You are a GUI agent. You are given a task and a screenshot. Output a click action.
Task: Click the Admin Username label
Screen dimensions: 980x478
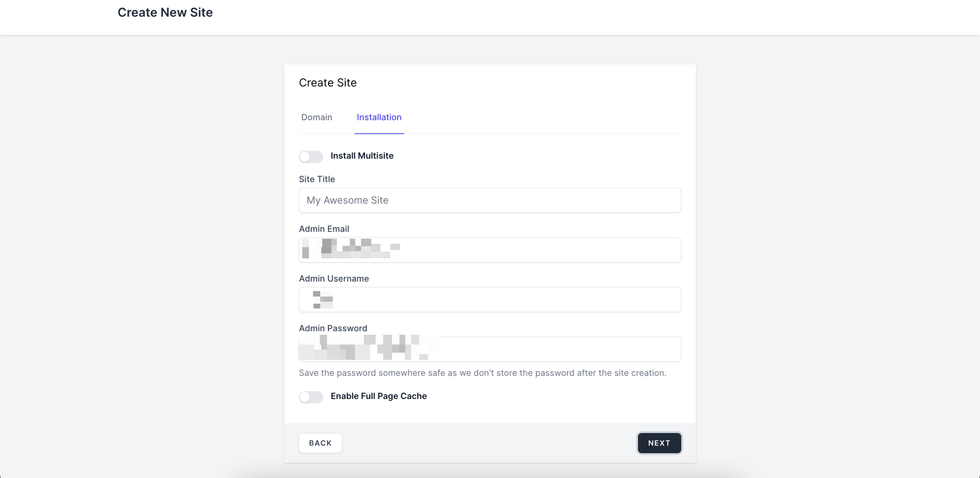[334, 278]
